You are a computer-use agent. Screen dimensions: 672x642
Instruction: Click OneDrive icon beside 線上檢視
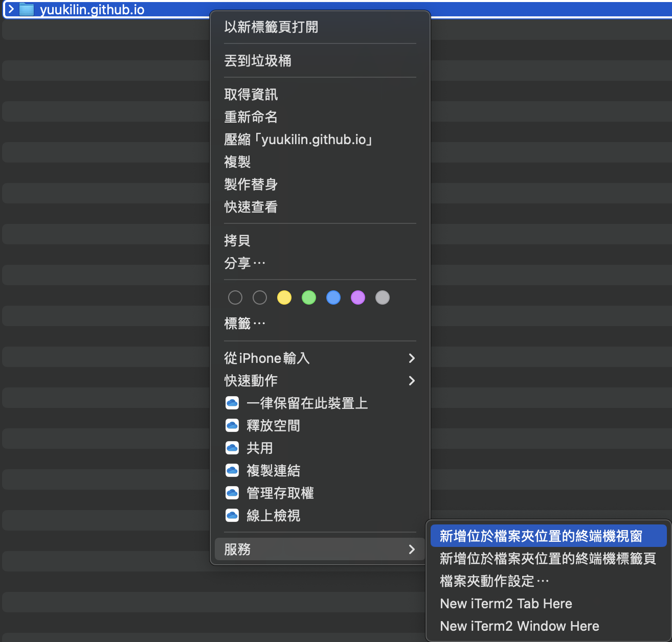click(x=232, y=516)
